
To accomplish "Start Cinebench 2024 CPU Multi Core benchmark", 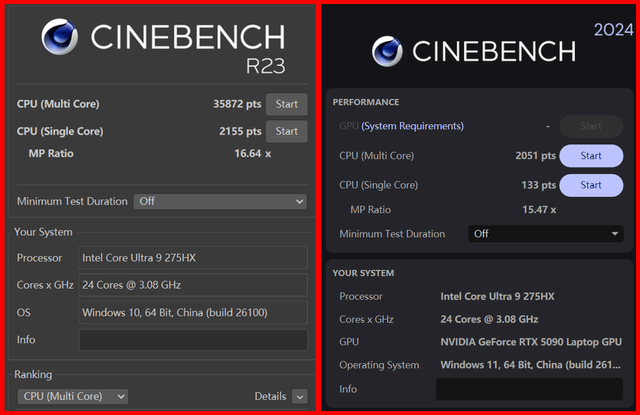I will [x=590, y=156].
